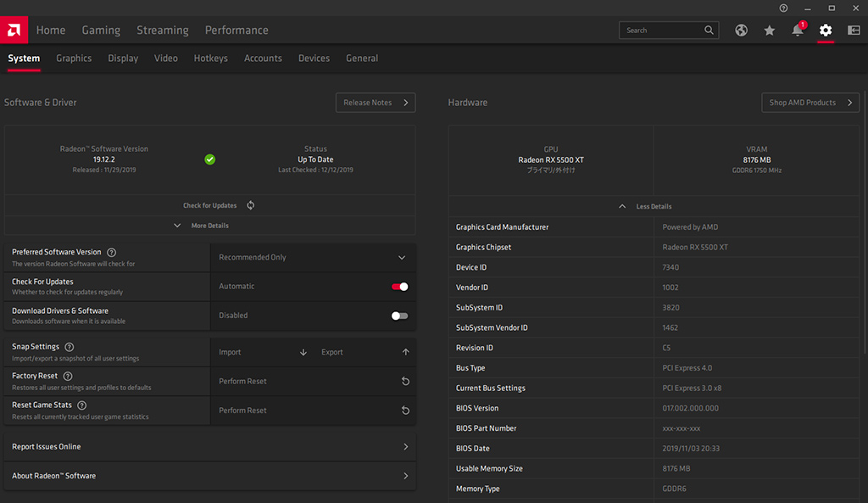Click the Search input field
This screenshot has width=868, height=503.
point(661,31)
